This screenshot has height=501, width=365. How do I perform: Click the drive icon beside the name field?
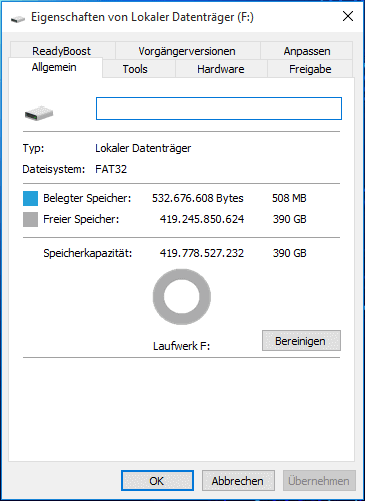pyautogui.click(x=39, y=113)
